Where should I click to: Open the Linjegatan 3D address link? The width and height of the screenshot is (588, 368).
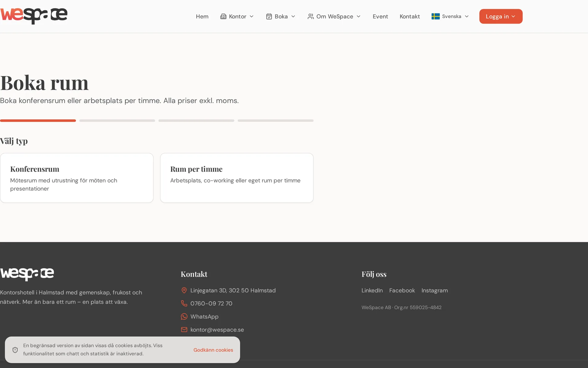pyautogui.click(x=233, y=290)
